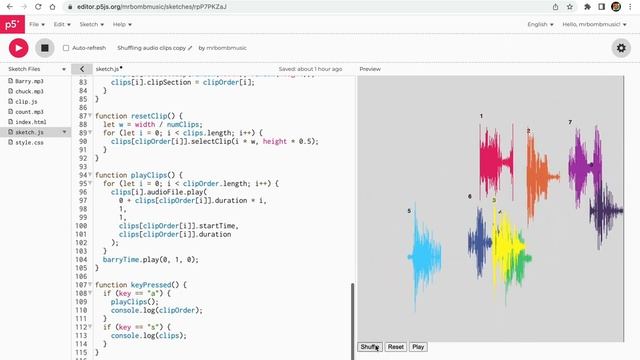Stop the running sketch
The width and height of the screenshot is (640, 360).
pos(44,48)
